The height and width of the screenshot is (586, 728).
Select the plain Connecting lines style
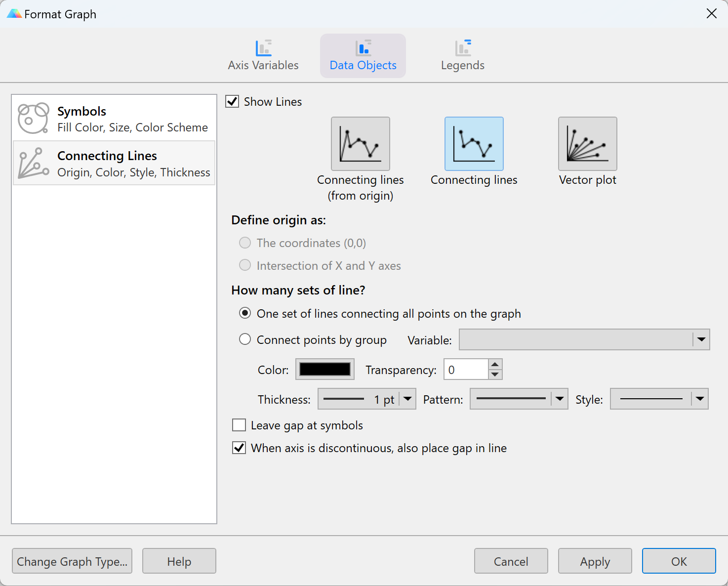click(x=474, y=143)
